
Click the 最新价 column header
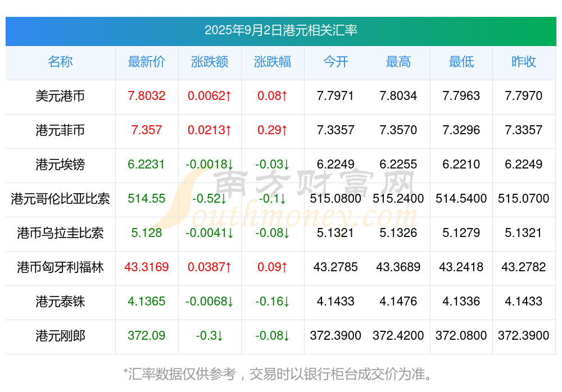(147, 62)
